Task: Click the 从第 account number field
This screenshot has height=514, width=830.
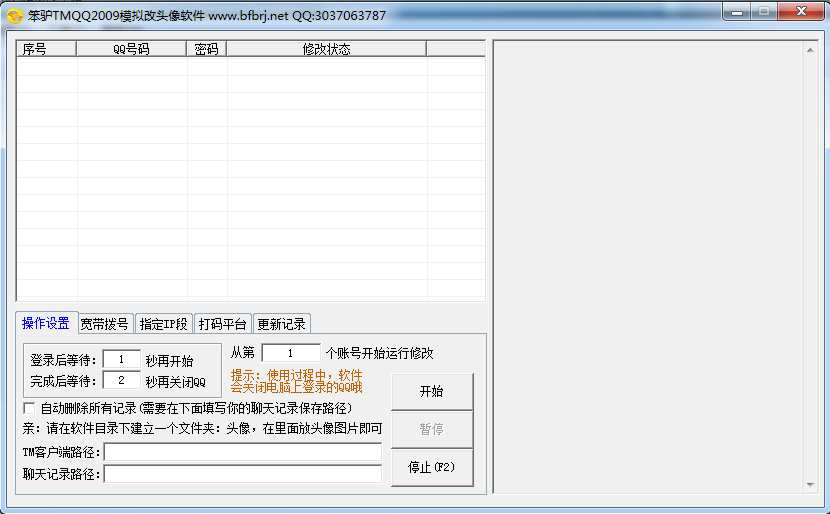Action: click(291, 353)
